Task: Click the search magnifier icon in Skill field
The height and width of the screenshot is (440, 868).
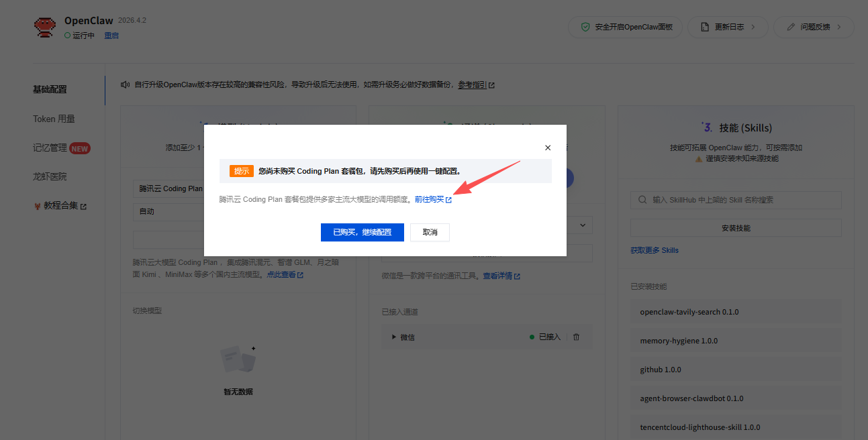Action: click(644, 200)
